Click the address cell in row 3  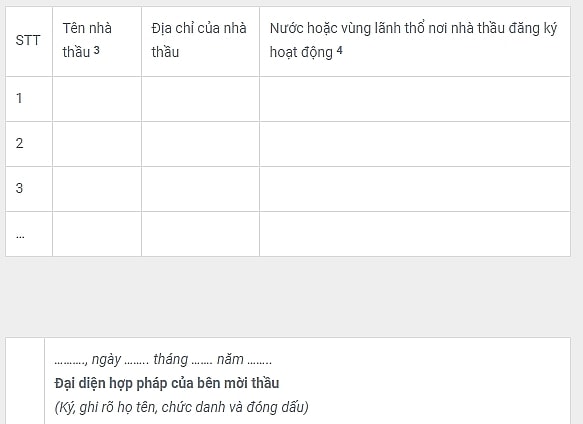tap(200, 189)
